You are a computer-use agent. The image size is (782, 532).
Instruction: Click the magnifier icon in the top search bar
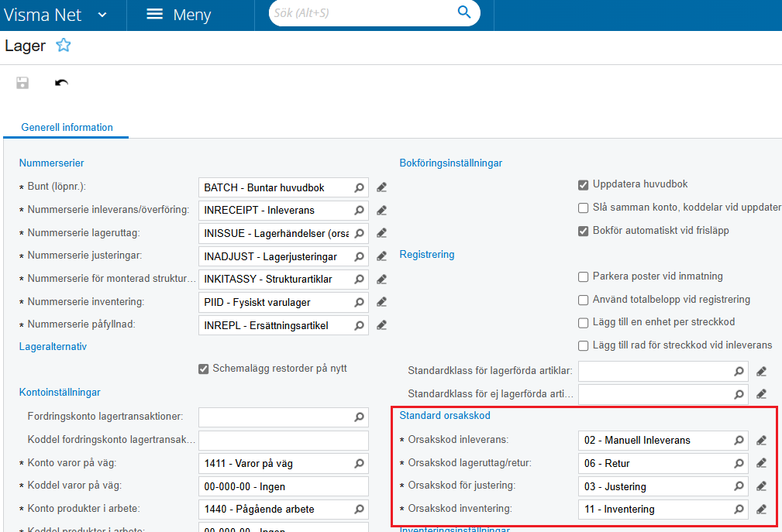[463, 12]
